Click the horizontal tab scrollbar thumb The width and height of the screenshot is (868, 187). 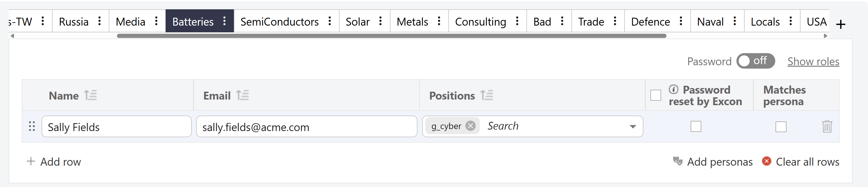tap(391, 36)
